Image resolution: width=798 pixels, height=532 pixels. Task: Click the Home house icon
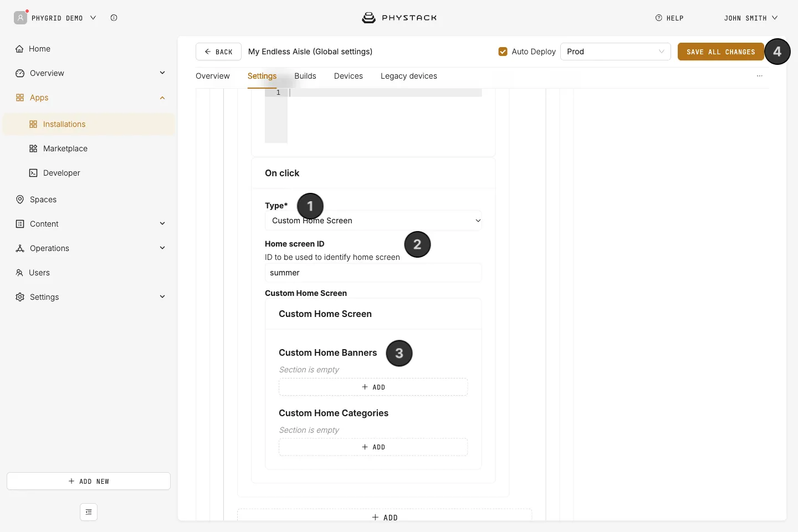pos(20,49)
